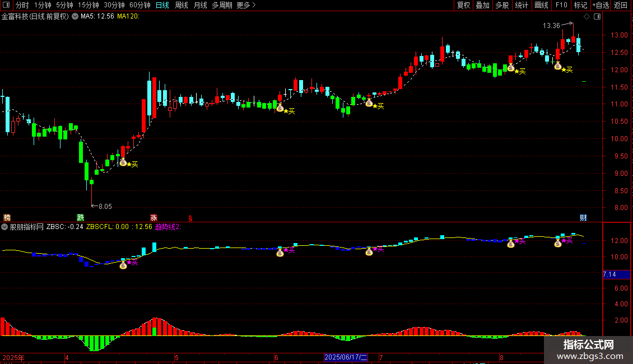Click the red 涨 marker icon
The width and height of the screenshot is (633, 364).
tap(153, 218)
